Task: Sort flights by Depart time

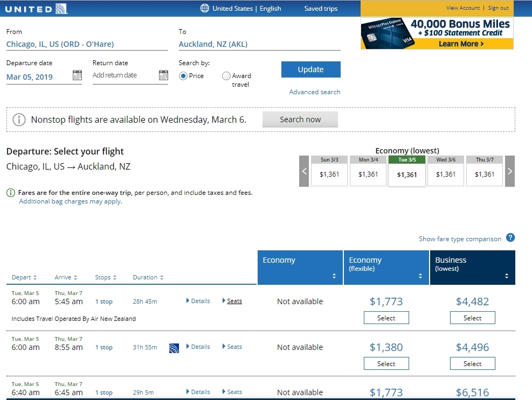Action: pos(24,277)
